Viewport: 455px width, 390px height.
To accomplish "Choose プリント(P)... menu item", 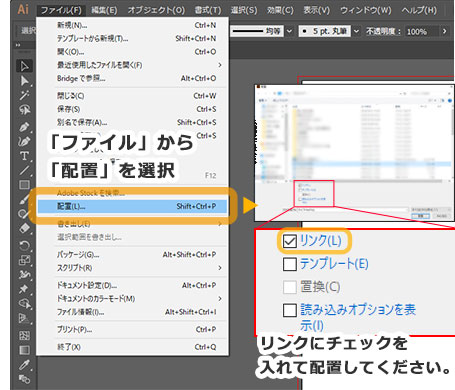I will point(133,329).
